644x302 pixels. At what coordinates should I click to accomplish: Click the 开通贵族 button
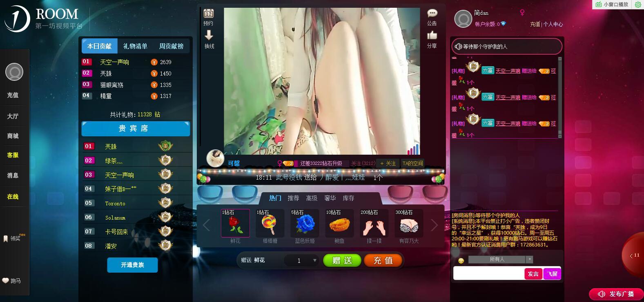click(x=132, y=265)
